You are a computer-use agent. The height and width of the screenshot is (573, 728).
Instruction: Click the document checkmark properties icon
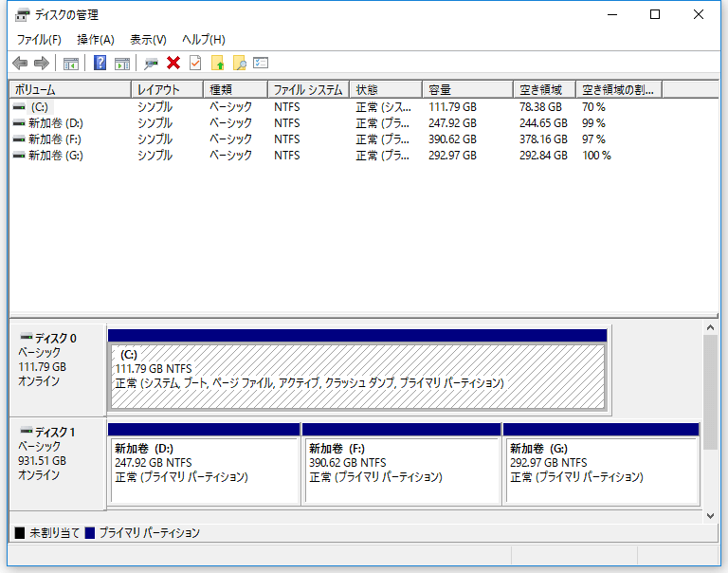point(195,63)
